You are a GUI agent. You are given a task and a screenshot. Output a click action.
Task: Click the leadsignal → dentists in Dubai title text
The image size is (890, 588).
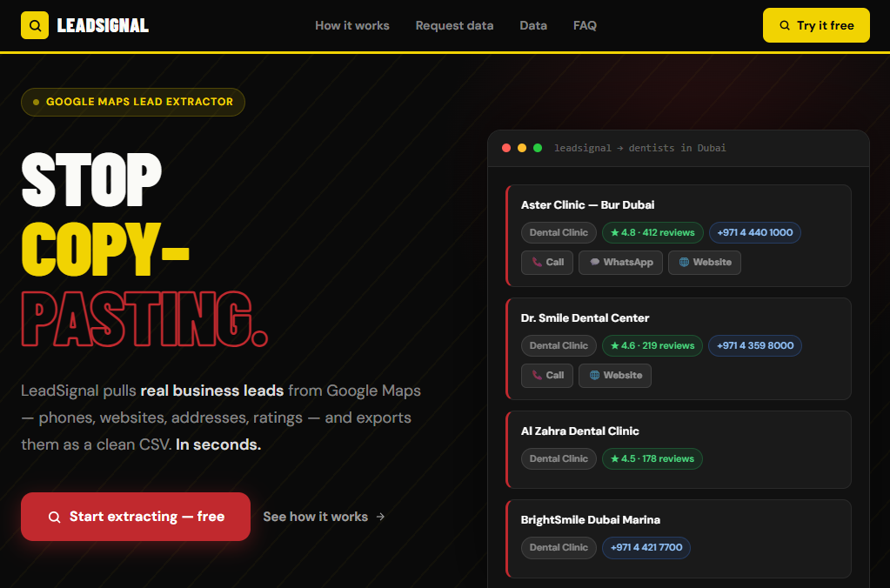pos(639,148)
